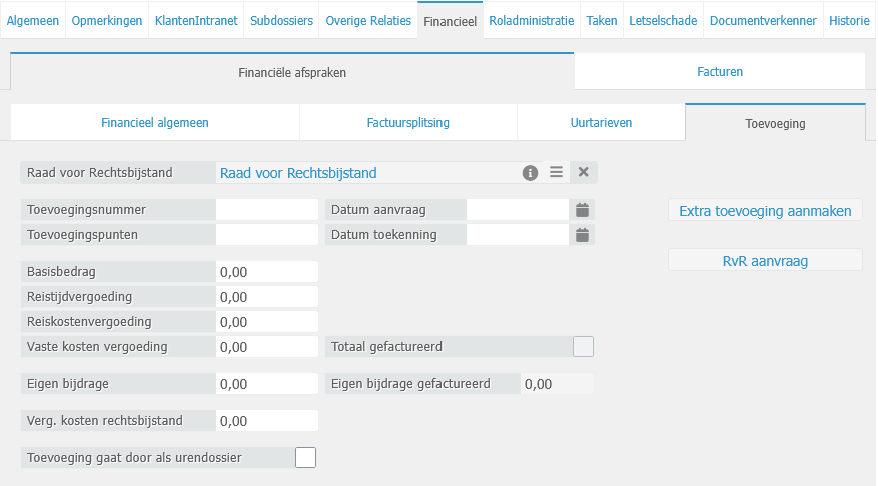Clear Raad voor Rechtsbijstand with the X icon
Viewport: 878px width, 486px height.
(x=584, y=173)
